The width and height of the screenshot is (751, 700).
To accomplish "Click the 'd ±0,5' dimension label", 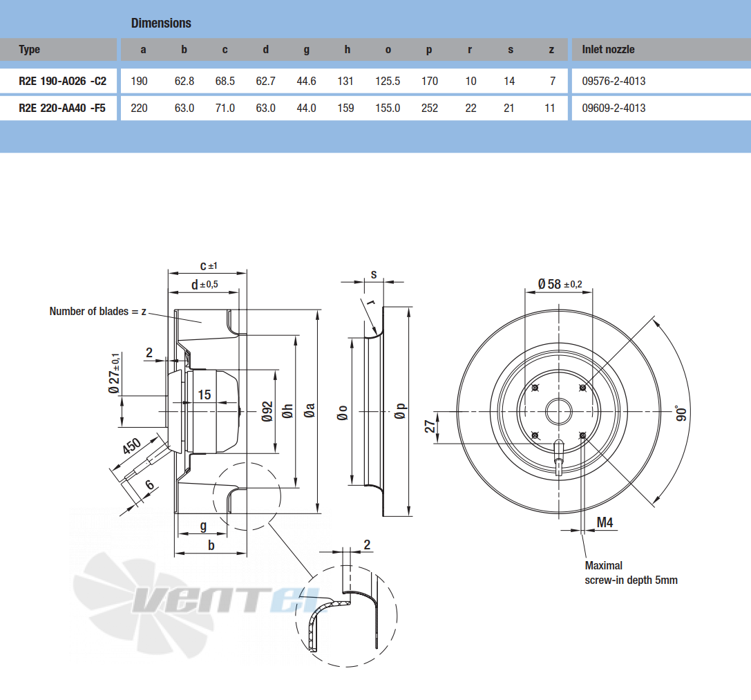I will point(205,285).
